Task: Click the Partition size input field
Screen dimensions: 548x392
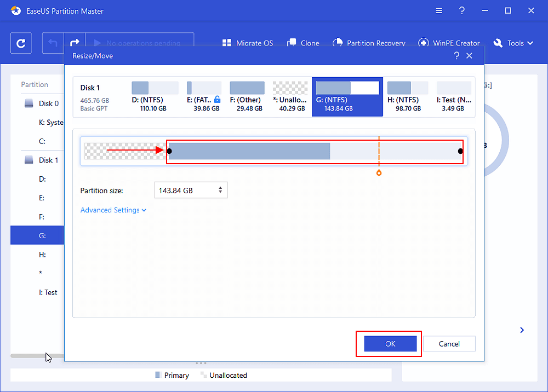Action: click(x=191, y=190)
